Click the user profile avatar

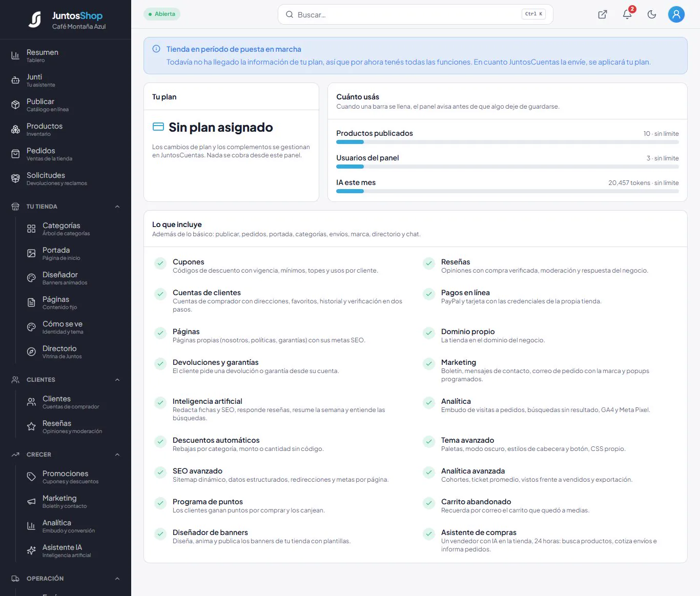click(676, 14)
